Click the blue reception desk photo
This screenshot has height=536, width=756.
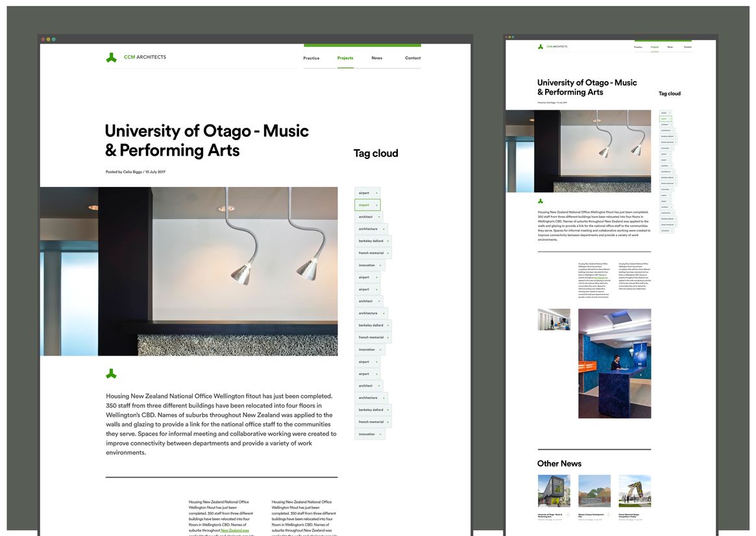point(614,363)
